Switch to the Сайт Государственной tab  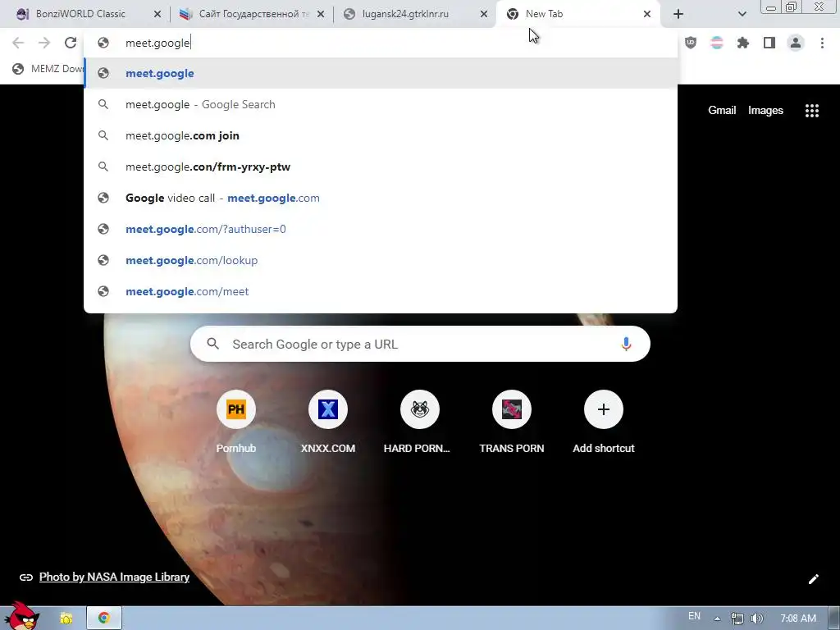251,14
